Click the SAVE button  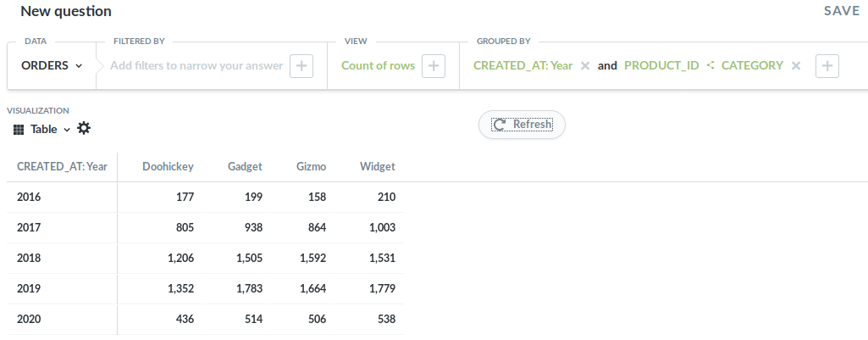pyautogui.click(x=842, y=11)
